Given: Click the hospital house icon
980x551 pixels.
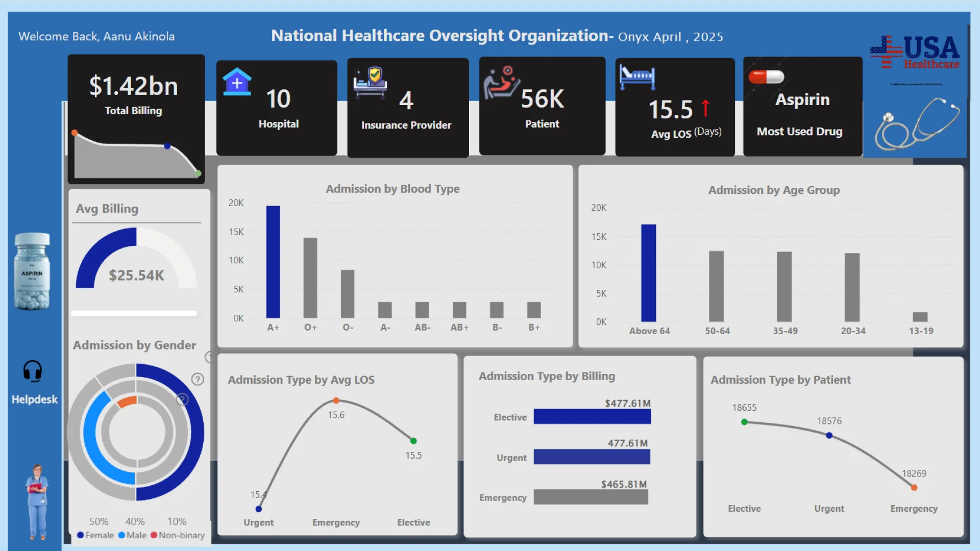Looking at the screenshot, I should 237,82.
